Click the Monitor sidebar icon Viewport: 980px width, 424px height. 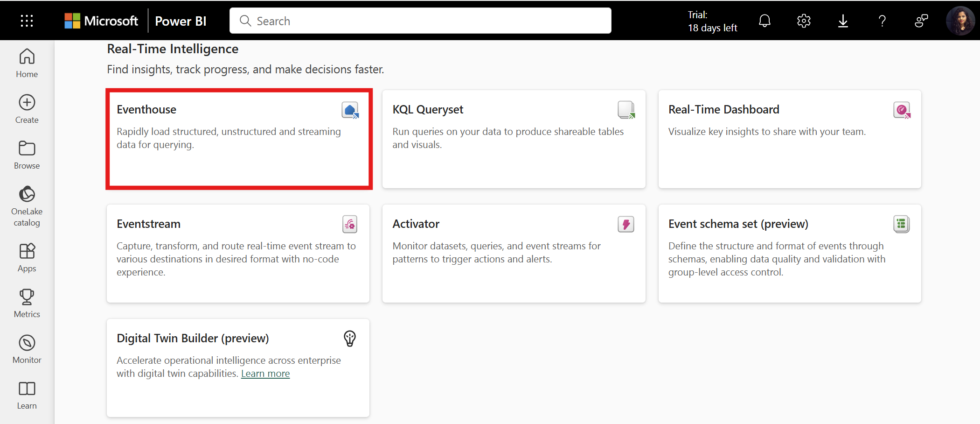pyautogui.click(x=27, y=349)
